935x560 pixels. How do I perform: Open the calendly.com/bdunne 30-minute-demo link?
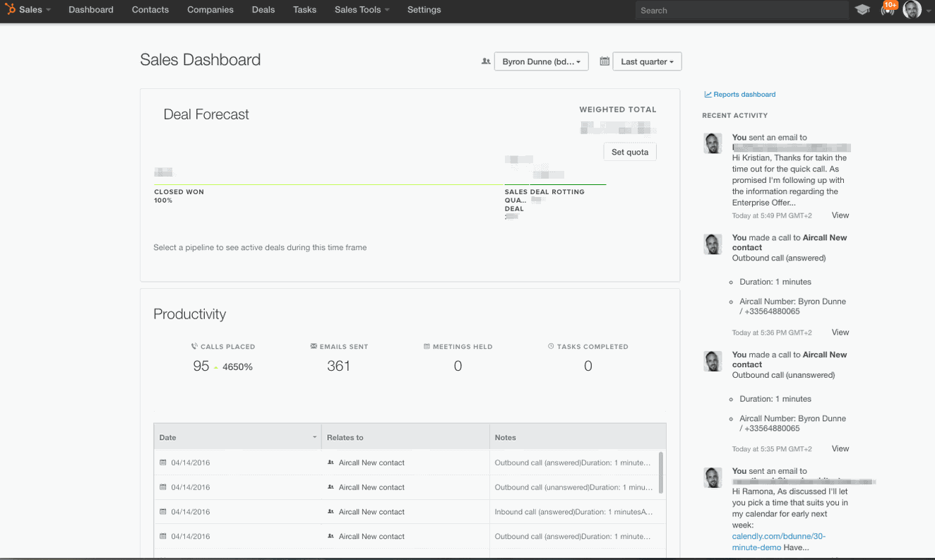click(779, 542)
